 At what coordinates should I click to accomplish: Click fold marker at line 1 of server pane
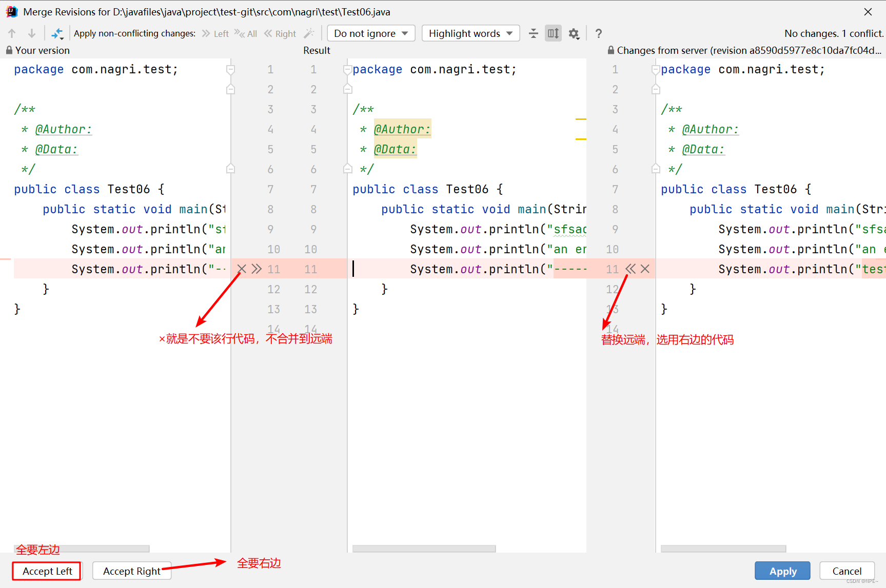tap(656, 69)
